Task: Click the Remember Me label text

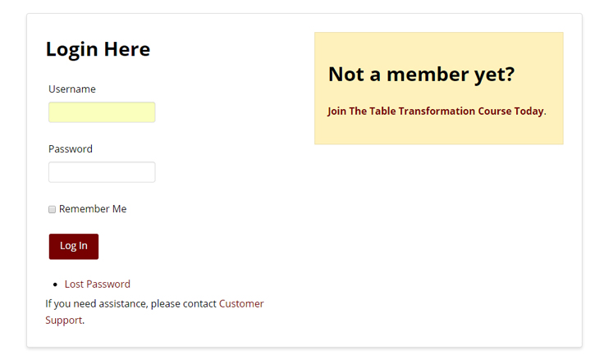Action: coord(93,209)
